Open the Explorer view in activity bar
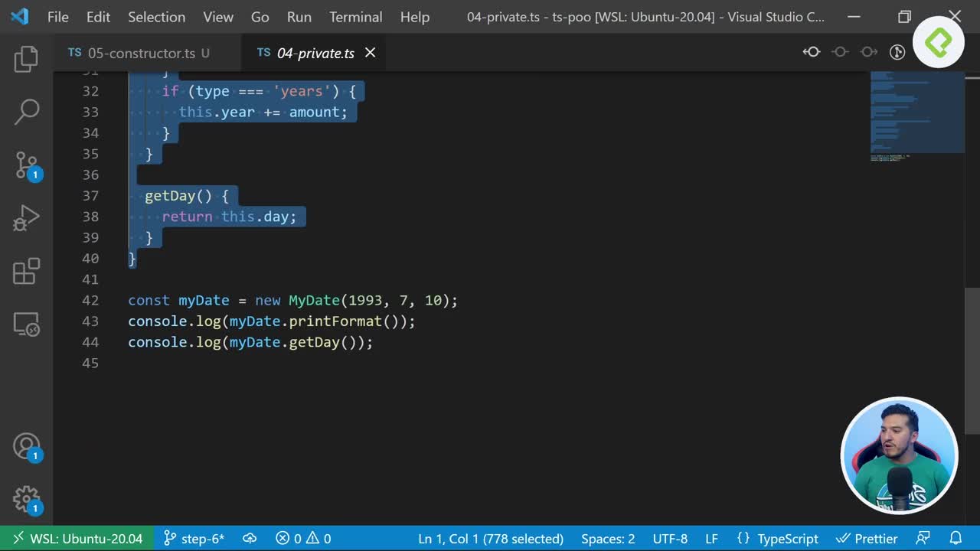980x551 pixels. 26,59
